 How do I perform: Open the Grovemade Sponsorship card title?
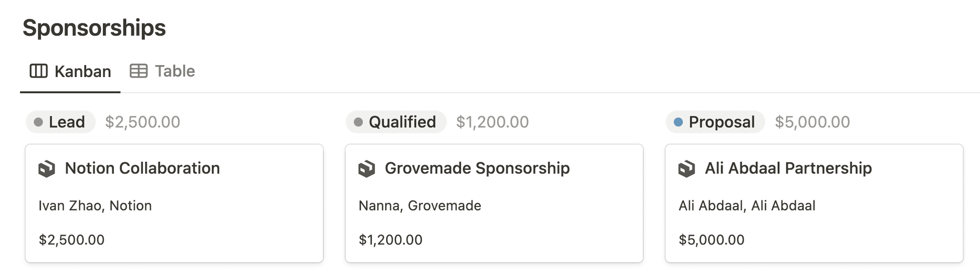click(477, 168)
